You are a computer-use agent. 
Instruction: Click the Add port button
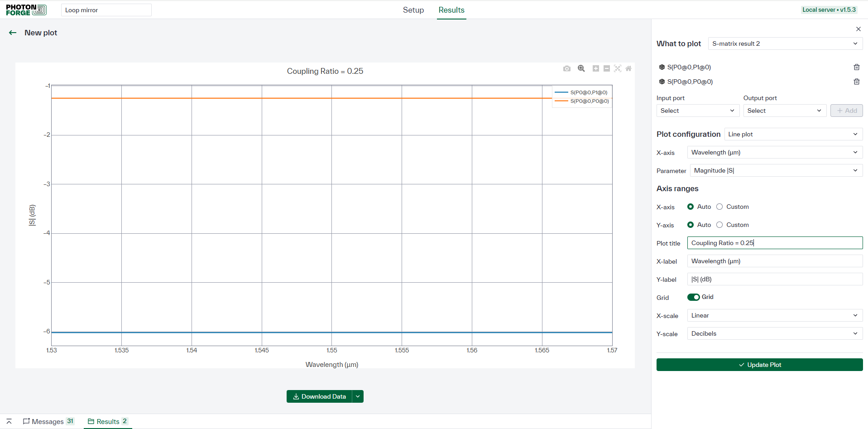click(x=846, y=111)
